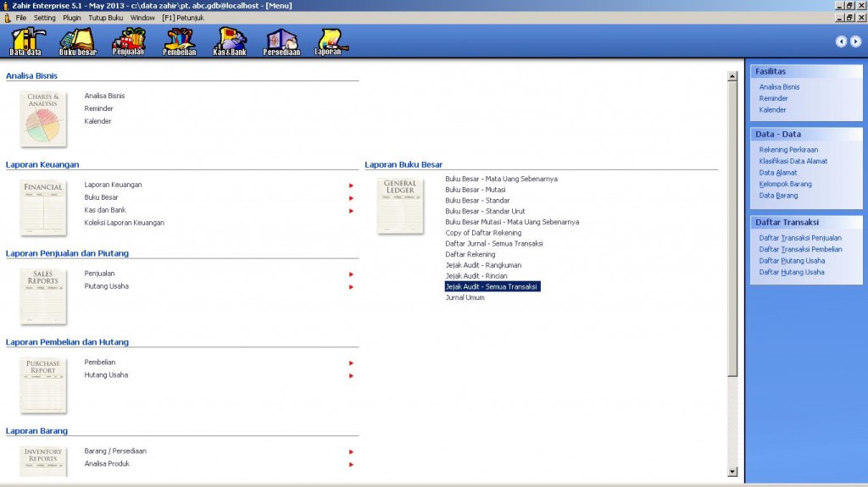
Task: Open the Tutup Buku menu
Action: pyautogui.click(x=106, y=18)
